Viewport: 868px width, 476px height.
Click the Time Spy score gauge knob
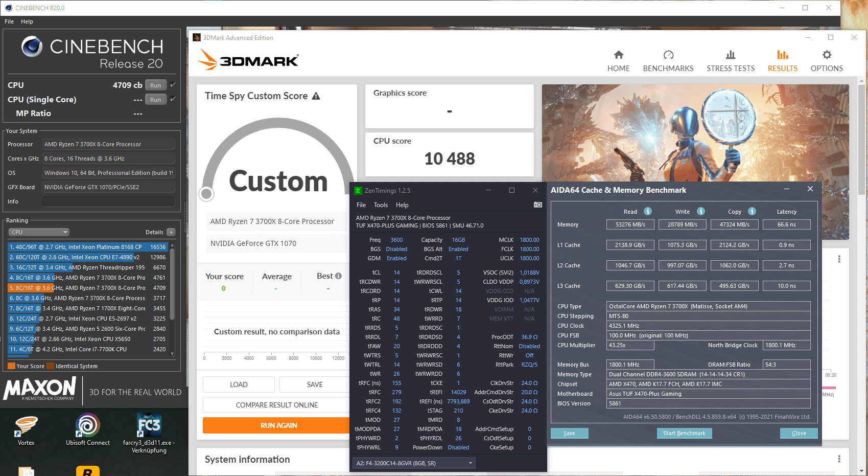point(206,193)
